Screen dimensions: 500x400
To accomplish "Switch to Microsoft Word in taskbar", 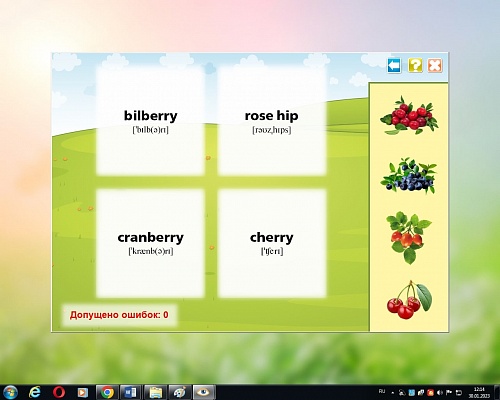I will coord(131,392).
